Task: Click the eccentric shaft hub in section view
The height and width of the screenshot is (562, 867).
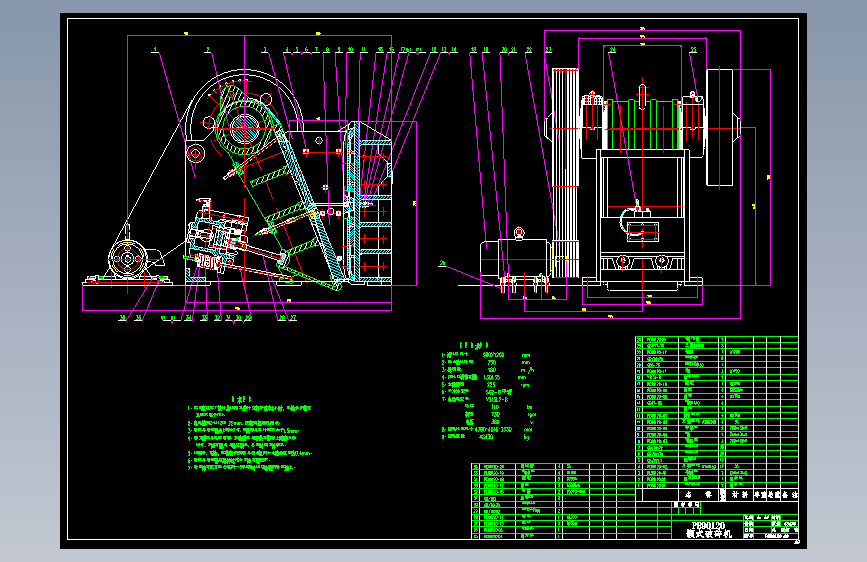Action: tap(244, 129)
